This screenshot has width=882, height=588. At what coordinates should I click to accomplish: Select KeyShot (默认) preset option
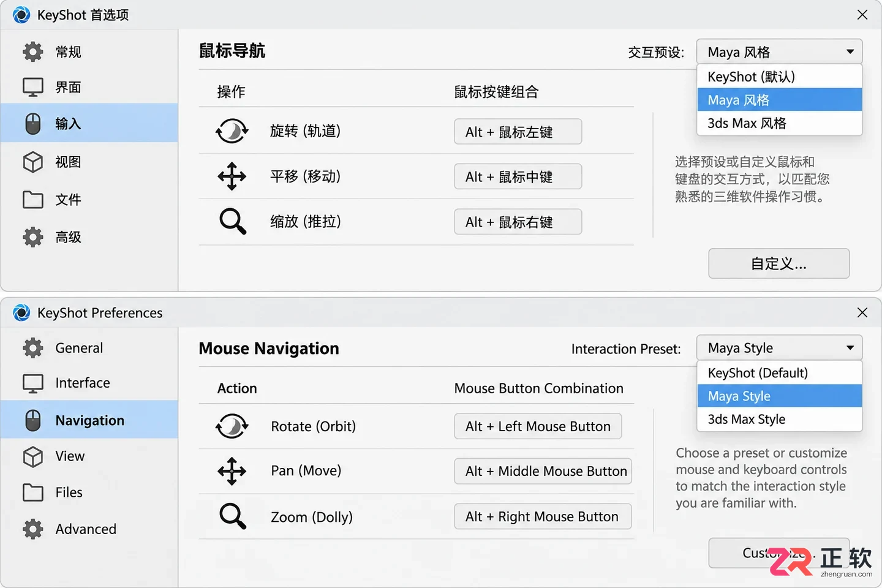780,77
